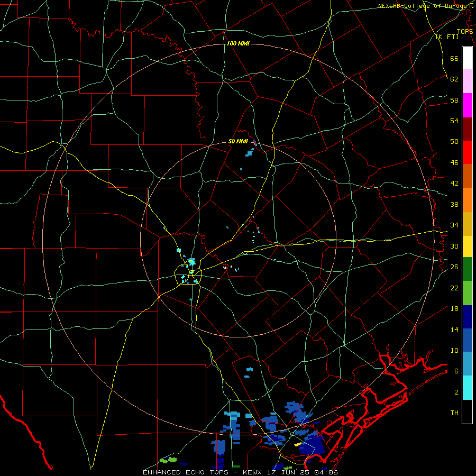The height and width of the screenshot is (476, 476).
Task: Pick the light green legend swatch
Action: 467,293
